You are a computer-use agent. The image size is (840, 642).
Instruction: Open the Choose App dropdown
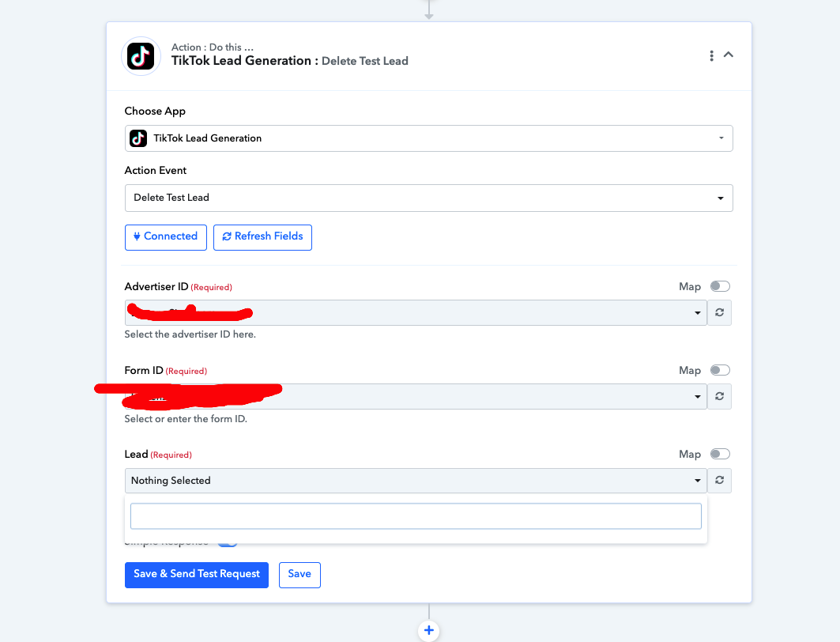pyautogui.click(x=428, y=138)
